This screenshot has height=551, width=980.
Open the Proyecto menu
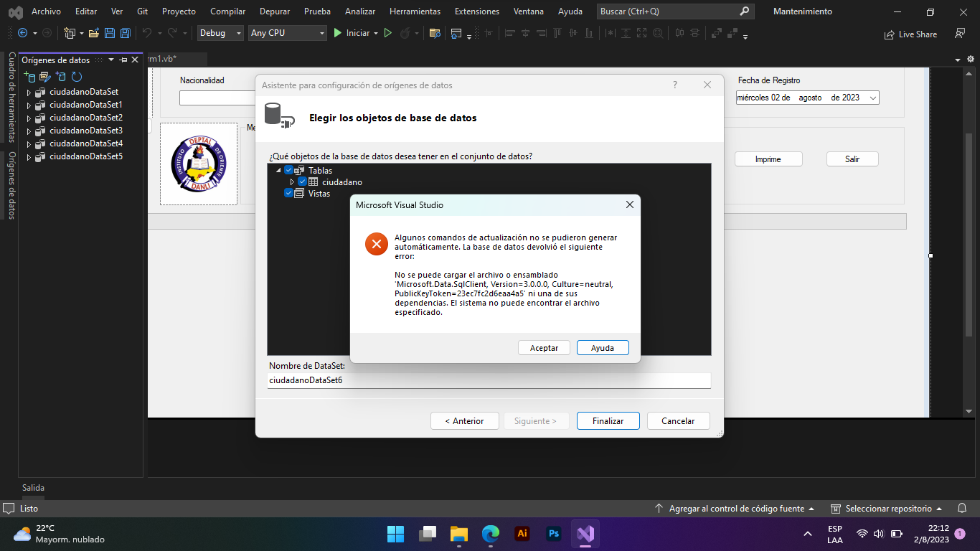[179, 11]
